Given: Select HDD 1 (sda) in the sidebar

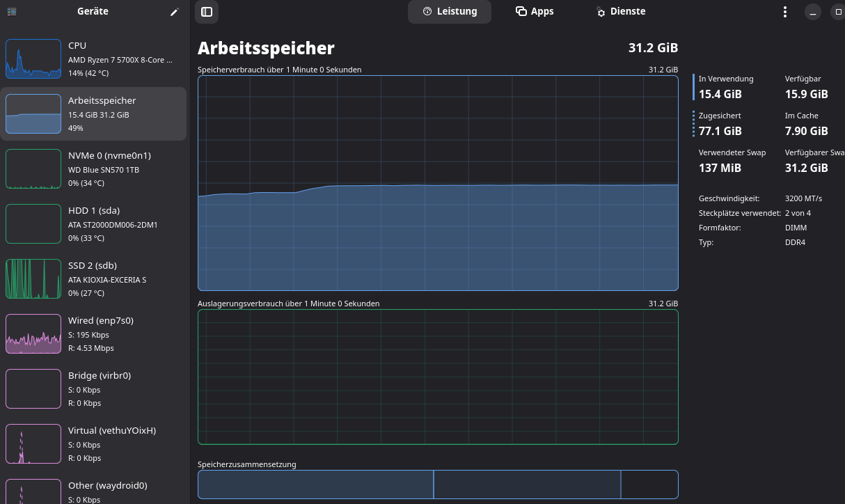Looking at the screenshot, I should pos(94,223).
